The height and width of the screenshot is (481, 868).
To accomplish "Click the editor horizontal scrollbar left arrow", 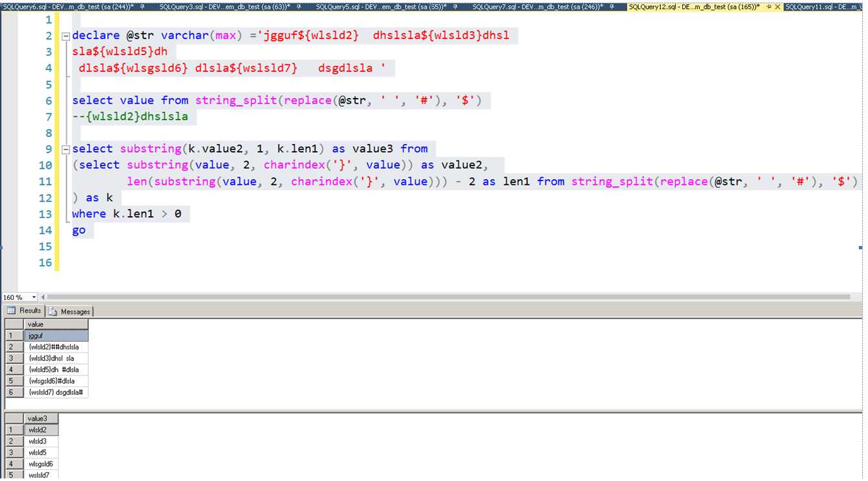I will point(43,297).
